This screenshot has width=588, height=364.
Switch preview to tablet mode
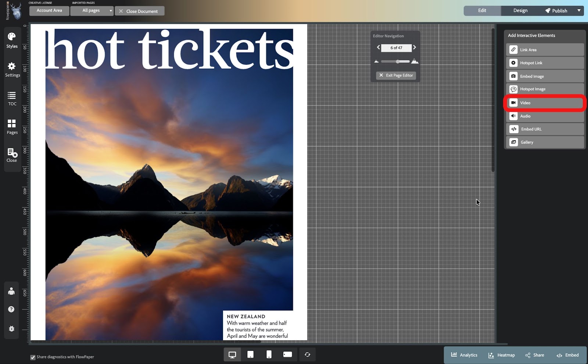click(x=251, y=354)
